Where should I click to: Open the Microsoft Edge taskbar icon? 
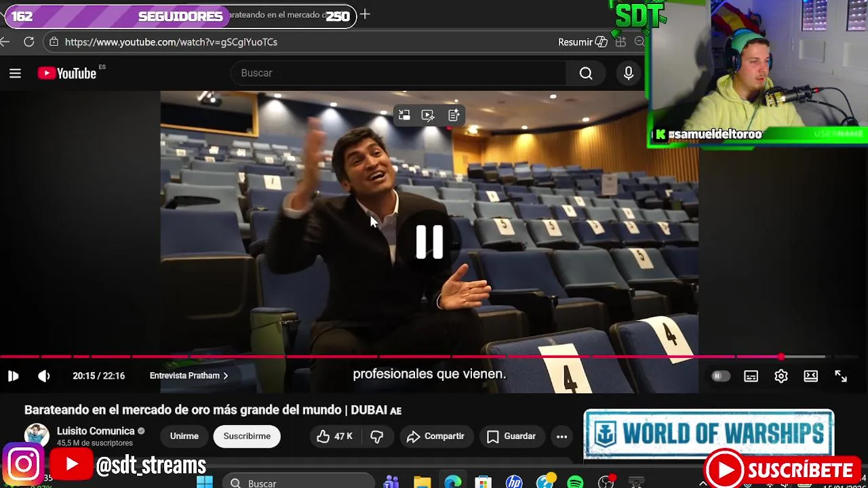click(452, 483)
